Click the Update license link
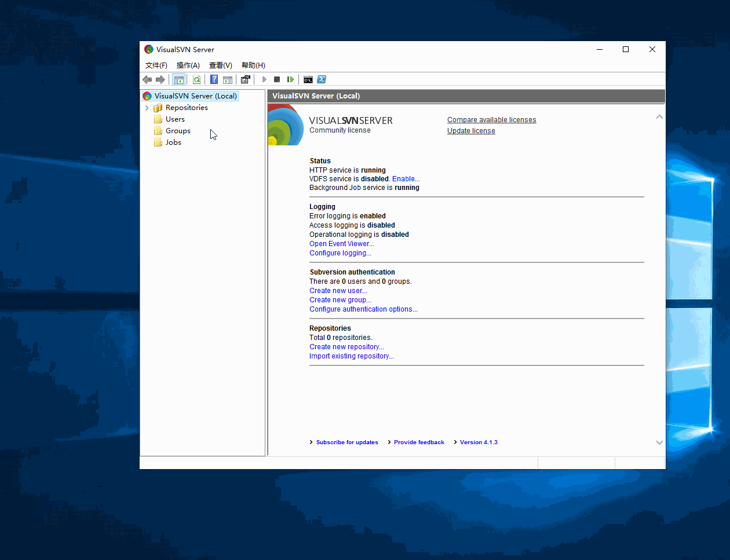730x560 pixels. coord(471,131)
